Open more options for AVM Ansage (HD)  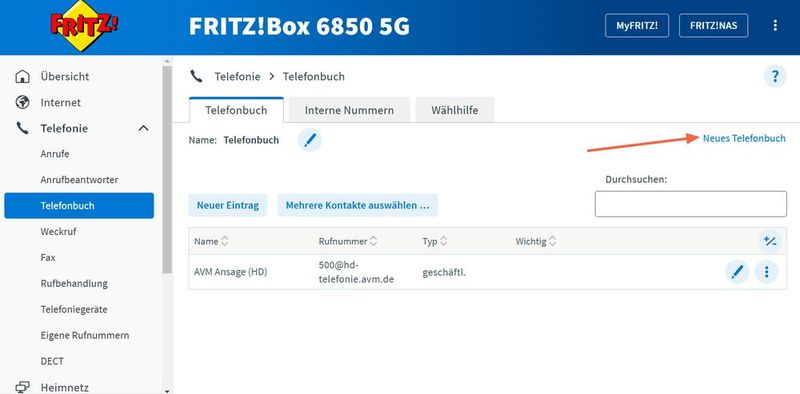click(x=766, y=272)
